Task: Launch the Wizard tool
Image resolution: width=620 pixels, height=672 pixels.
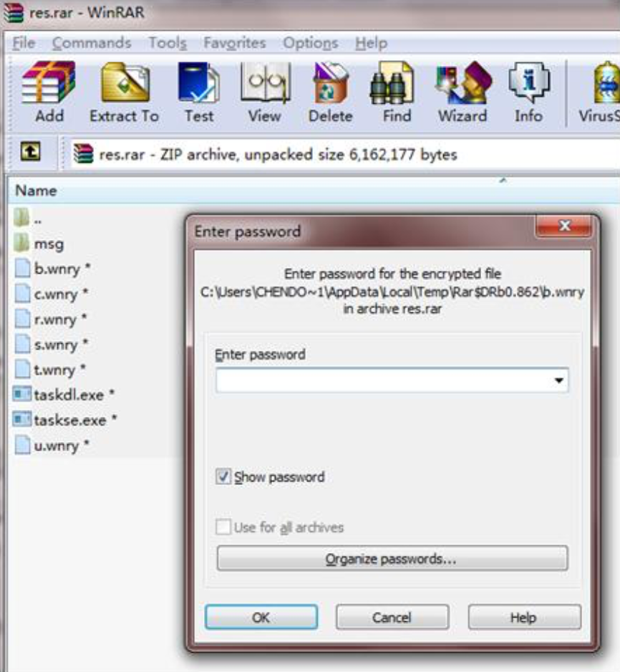Action: point(462,92)
